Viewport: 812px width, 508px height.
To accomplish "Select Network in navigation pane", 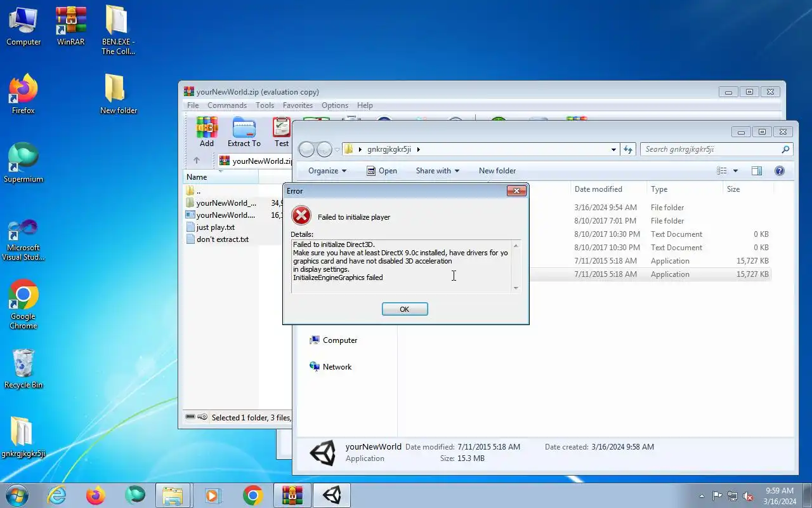I will (x=331, y=367).
